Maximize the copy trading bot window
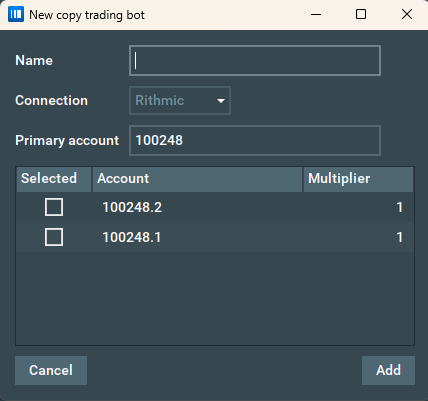This screenshot has width=428, height=401. click(x=361, y=14)
